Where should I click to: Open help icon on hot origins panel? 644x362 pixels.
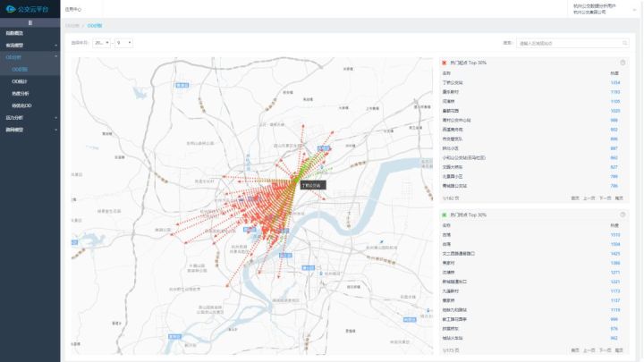click(x=623, y=63)
